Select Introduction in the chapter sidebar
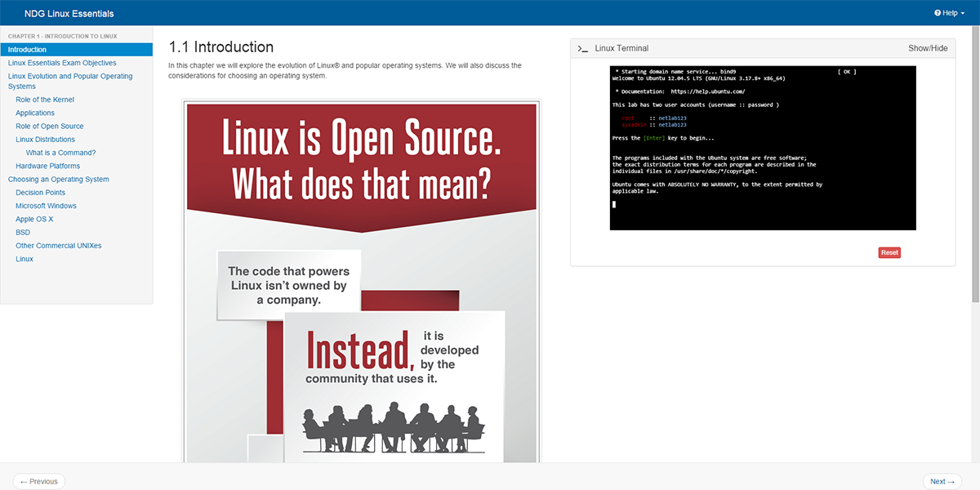The image size is (980, 490). coord(76,50)
